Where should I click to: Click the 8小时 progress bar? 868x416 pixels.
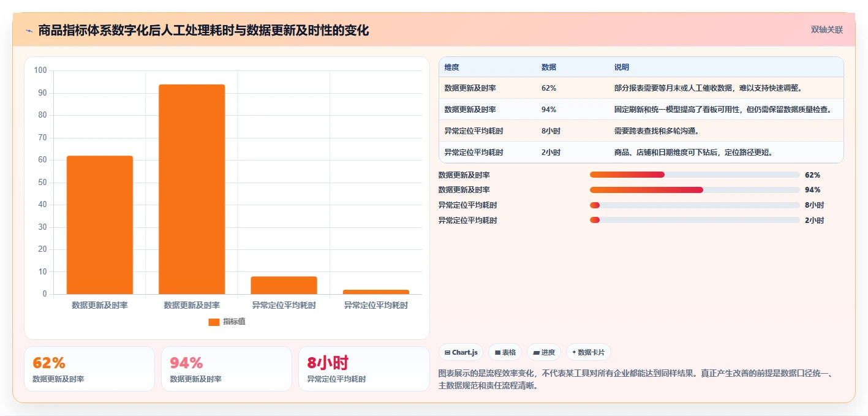click(x=695, y=205)
